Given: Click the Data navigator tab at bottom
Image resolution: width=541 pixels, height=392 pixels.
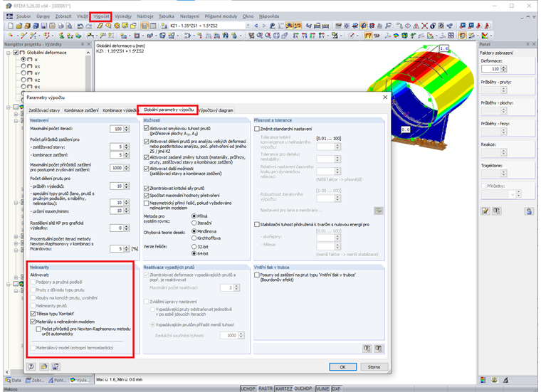Looking at the screenshot, I should (14, 381).
